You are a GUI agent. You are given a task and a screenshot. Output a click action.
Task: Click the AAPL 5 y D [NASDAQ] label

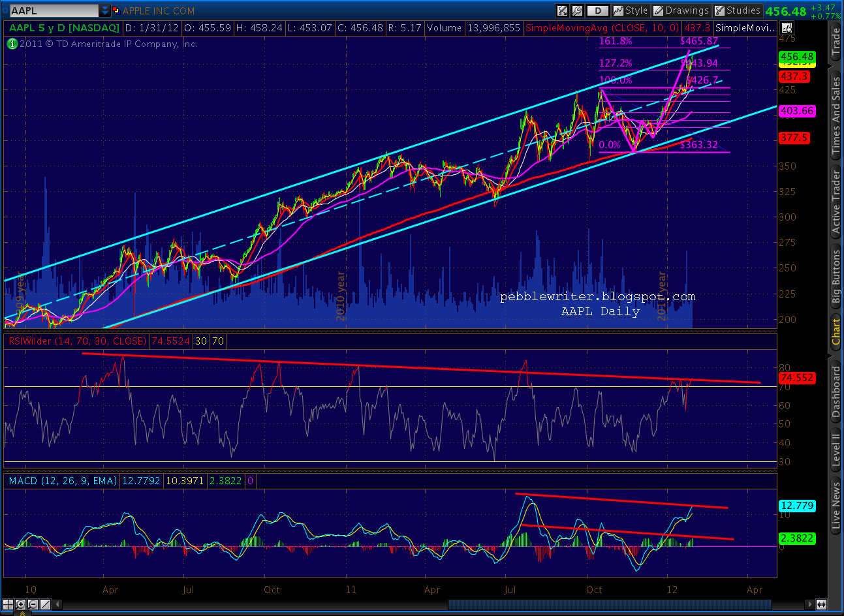(x=64, y=28)
